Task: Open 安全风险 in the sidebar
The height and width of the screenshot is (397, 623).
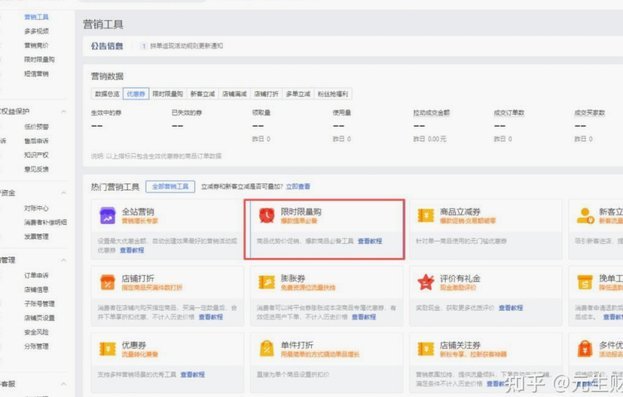Action: 36,332
